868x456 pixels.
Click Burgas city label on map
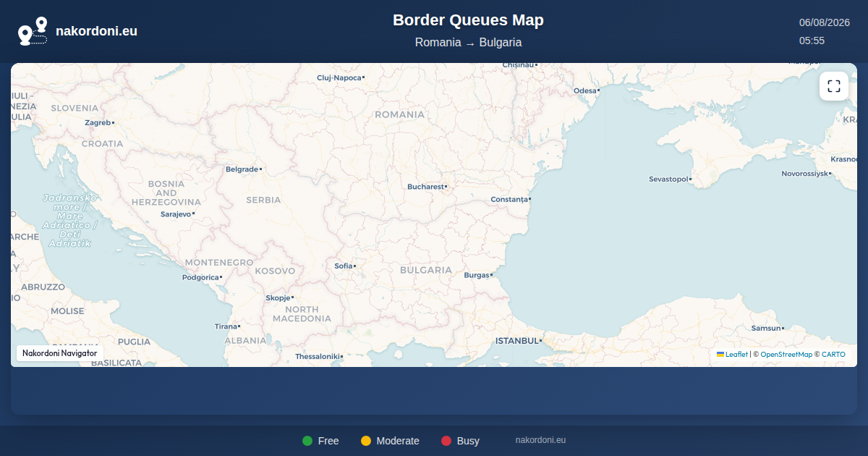tap(477, 275)
